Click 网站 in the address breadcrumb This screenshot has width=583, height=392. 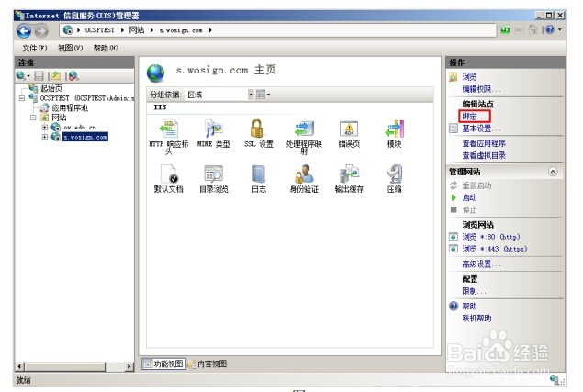click(137, 30)
